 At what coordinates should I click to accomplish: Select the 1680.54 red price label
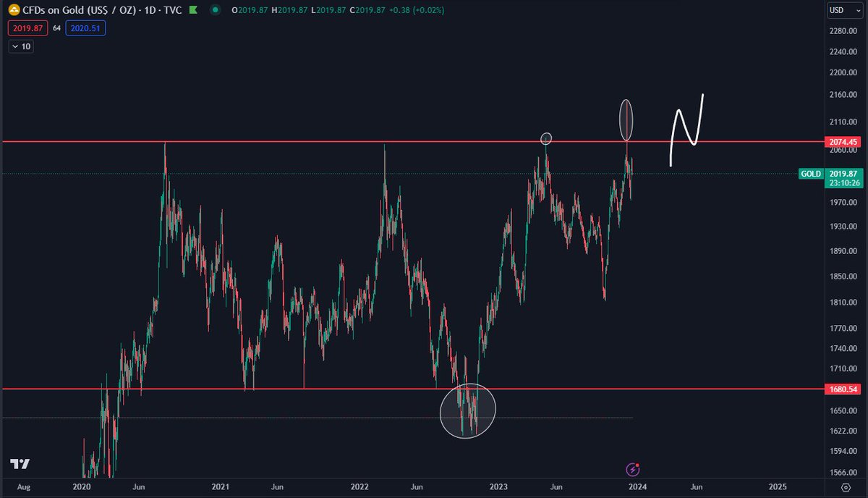(843, 389)
